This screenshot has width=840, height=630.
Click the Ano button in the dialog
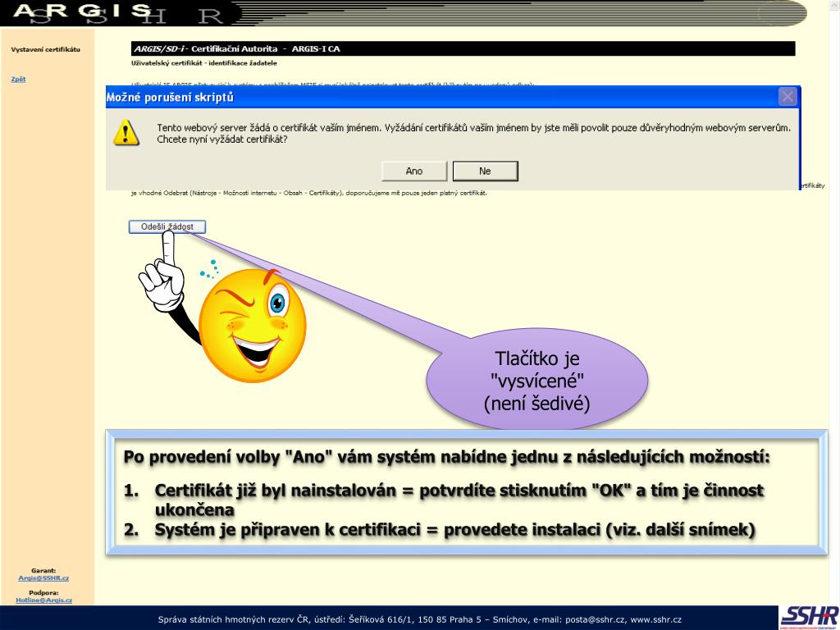pyautogui.click(x=414, y=171)
